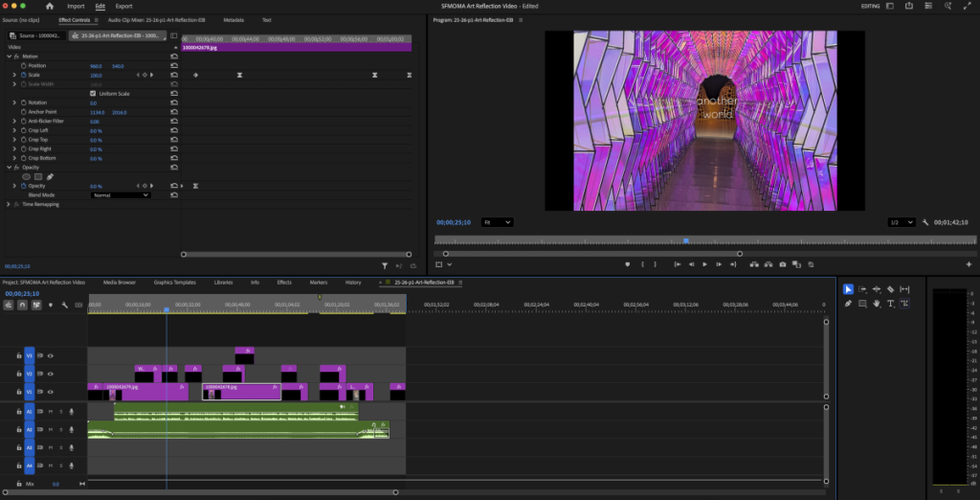Image resolution: width=980 pixels, height=500 pixels.
Task: Select the Selection tool arrow
Action: point(848,289)
